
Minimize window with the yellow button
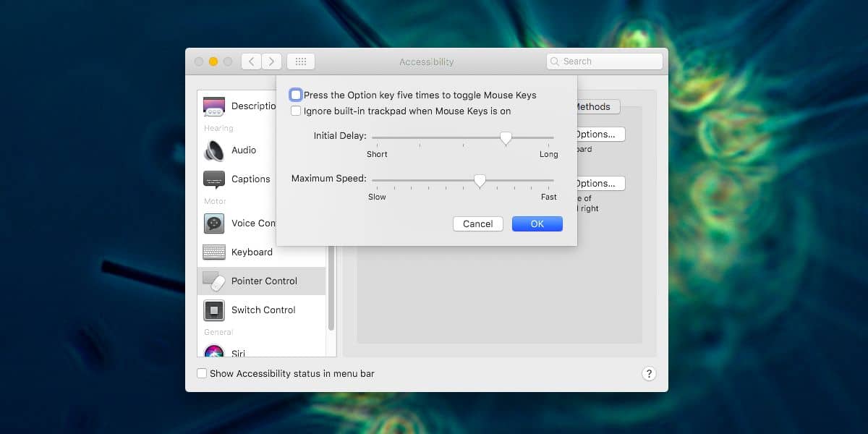(213, 61)
